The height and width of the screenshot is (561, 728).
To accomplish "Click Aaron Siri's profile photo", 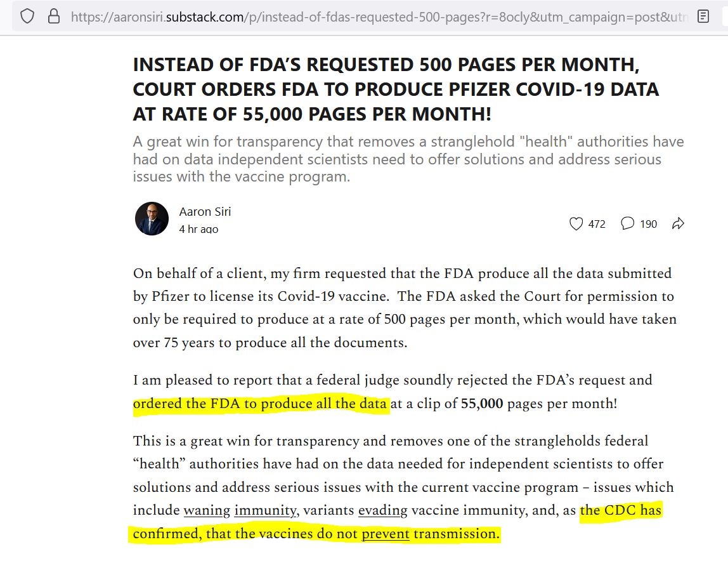I will [152, 219].
